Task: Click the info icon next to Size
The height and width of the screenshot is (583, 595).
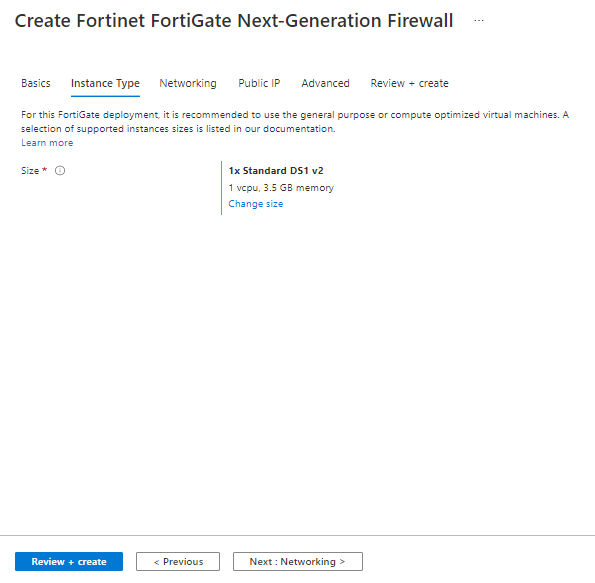Action: pyautogui.click(x=60, y=170)
